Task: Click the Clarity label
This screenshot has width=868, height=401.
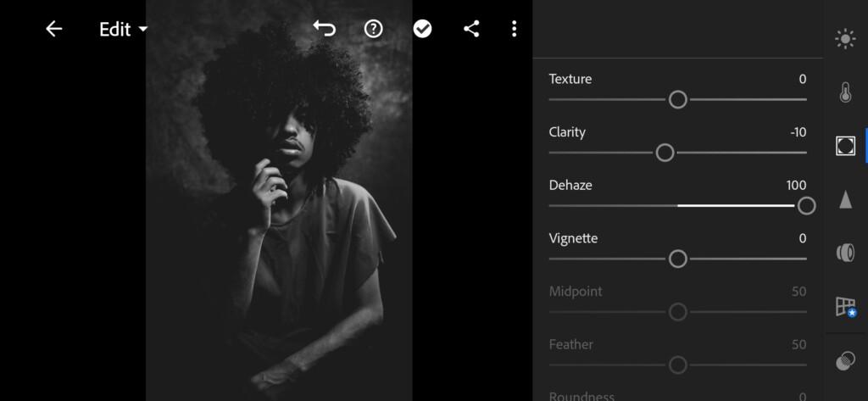Action: (567, 132)
